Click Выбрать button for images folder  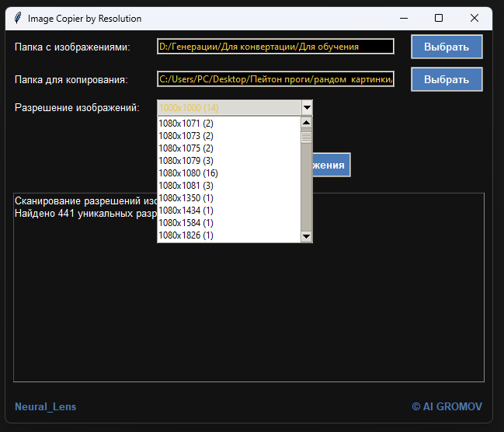(x=447, y=47)
